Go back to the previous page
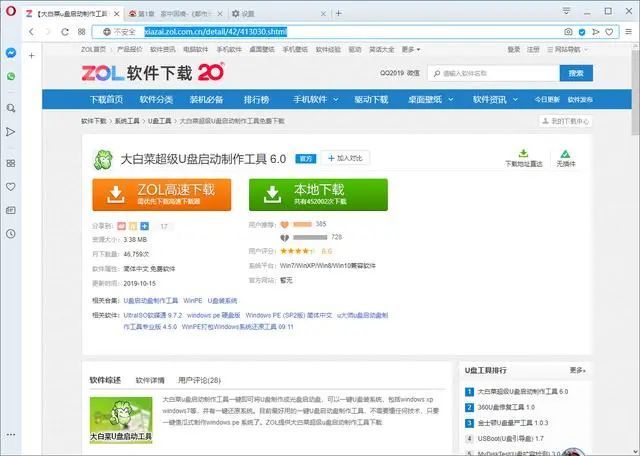Viewport: 640px width, 456px height. click(x=31, y=31)
